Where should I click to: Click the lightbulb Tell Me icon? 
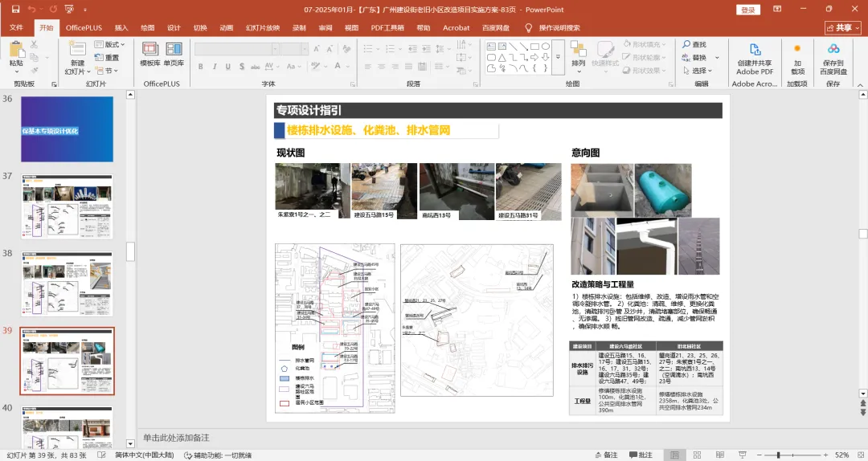click(x=528, y=27)
